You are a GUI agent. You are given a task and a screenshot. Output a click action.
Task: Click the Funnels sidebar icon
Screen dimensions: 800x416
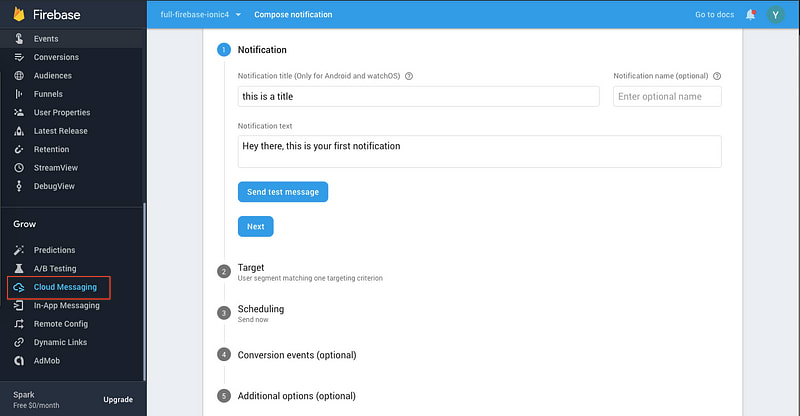[x=19, y=94]
